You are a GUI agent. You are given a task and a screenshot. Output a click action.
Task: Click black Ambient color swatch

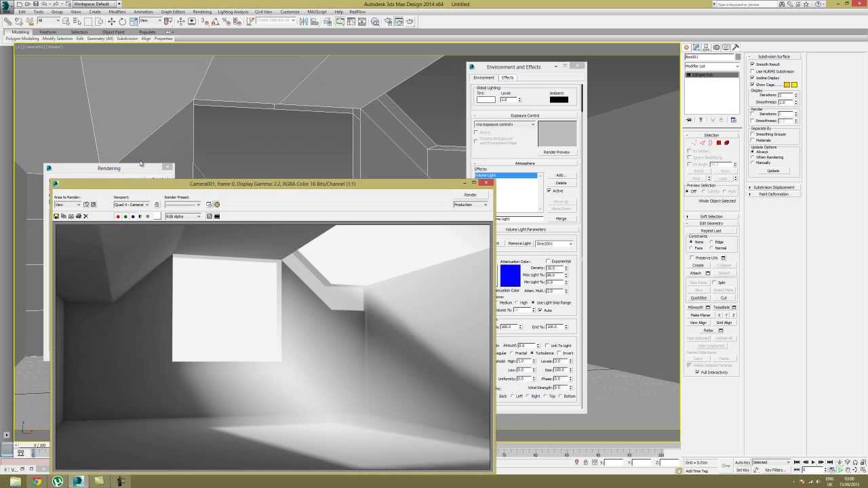pyautogui.click(x=559, y=100)
